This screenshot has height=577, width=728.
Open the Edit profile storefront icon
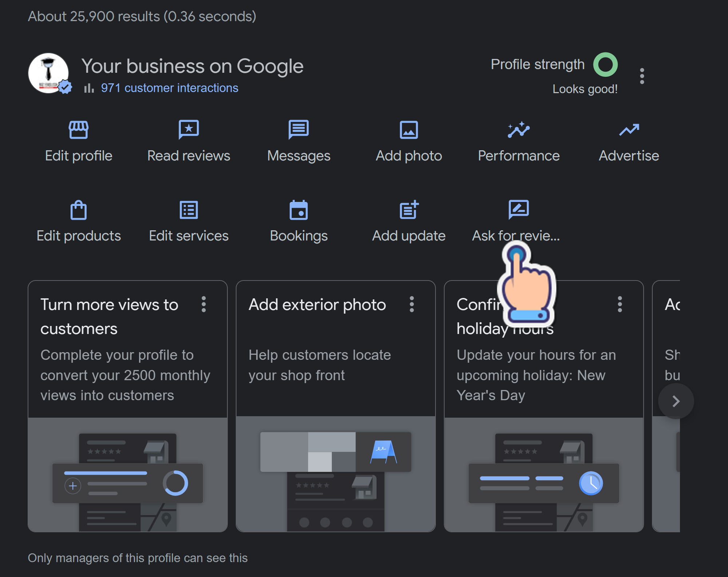click(x=79, y=130)
